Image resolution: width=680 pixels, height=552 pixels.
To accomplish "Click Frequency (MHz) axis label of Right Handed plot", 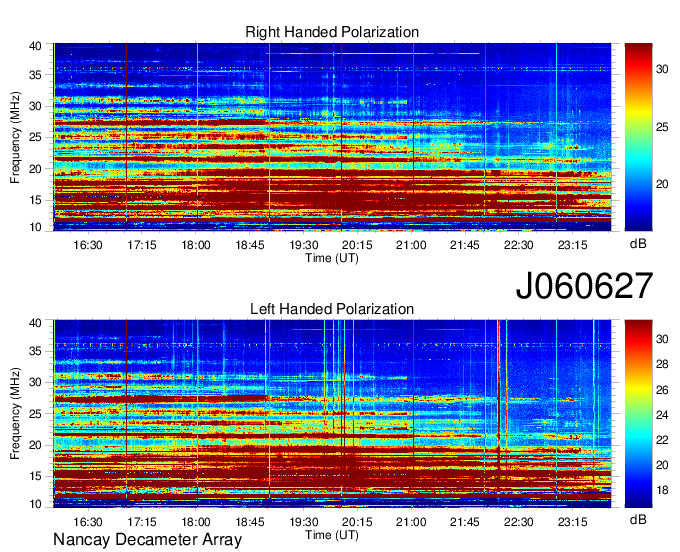I will [15, 137].
